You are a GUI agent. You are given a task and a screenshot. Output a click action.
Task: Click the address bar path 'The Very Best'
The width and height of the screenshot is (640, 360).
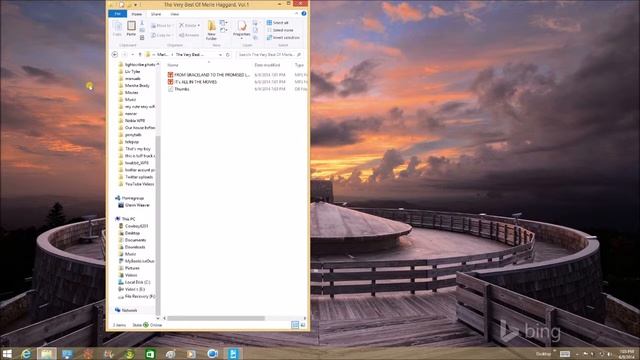[x=189, y=54]
